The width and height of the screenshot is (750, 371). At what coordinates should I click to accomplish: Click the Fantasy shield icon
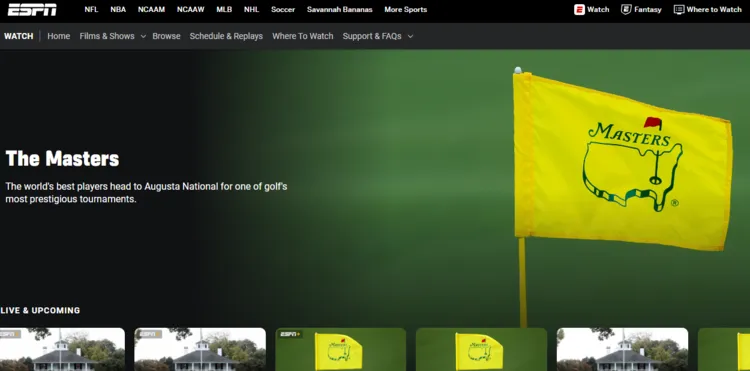pos(626,10)
